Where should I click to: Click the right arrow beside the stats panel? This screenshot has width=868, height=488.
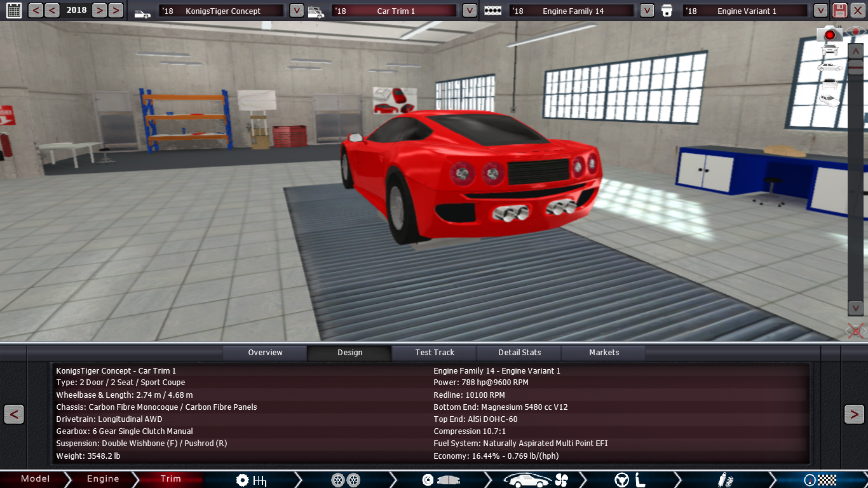(853, 414)
